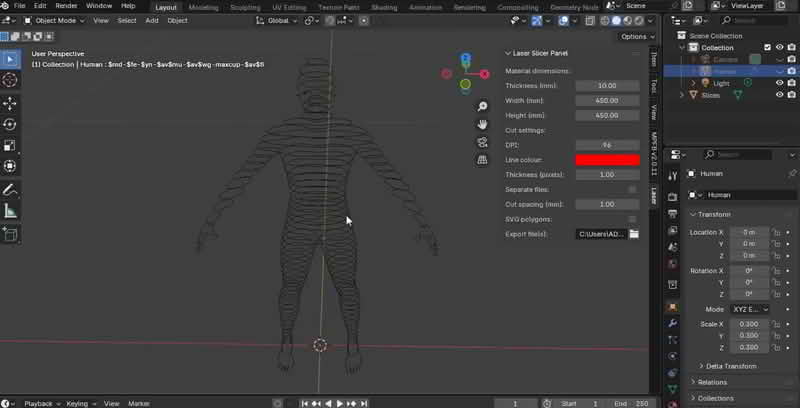The width and height of the screenshot is (800, 408).
Task: Switch to the Modeling workspace tab
Action: tap(204, 7)
